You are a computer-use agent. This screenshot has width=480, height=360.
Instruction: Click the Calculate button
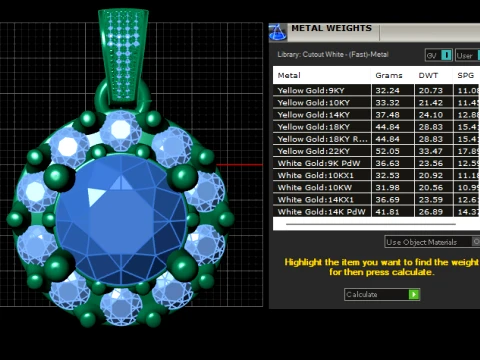pyautogui.click(x=382, y=294)
